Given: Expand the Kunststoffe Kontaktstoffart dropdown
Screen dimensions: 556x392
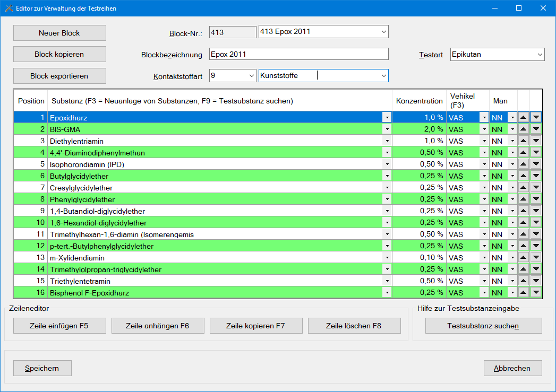Looking at the screenshot, I should click(x=383, y=76).
